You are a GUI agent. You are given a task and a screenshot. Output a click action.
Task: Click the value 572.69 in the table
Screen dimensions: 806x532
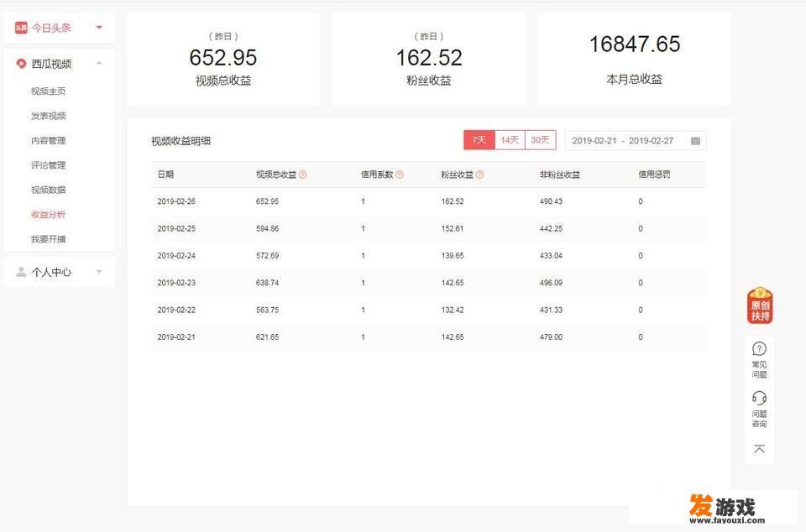pyautogui.click(x=267, y=256)
